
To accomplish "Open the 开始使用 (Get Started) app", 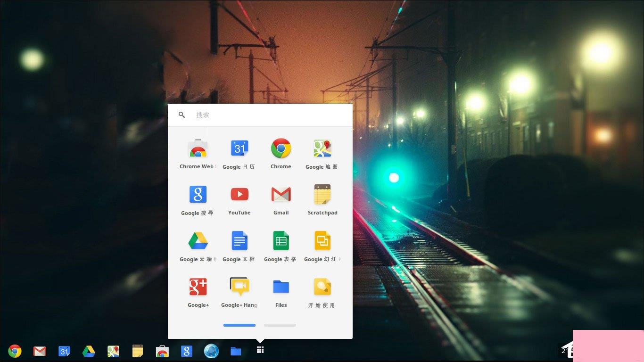I will (x=322, y=292).
